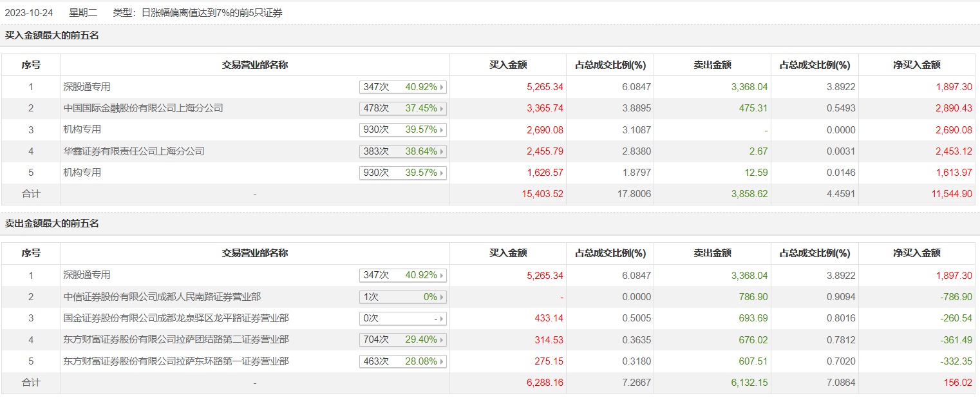Viewport: 980px width, 400px height.
Task: Click 机构专用 in row 3 of buy table
Action: (x=82, y=129)
